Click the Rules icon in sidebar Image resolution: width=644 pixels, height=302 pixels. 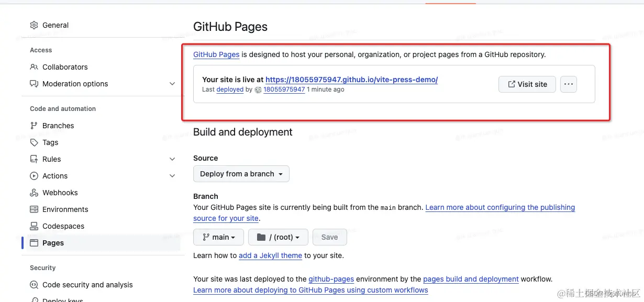34,159
